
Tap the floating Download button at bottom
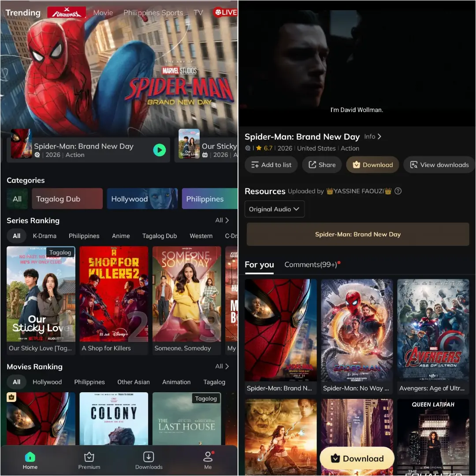[x=357, y=458]
